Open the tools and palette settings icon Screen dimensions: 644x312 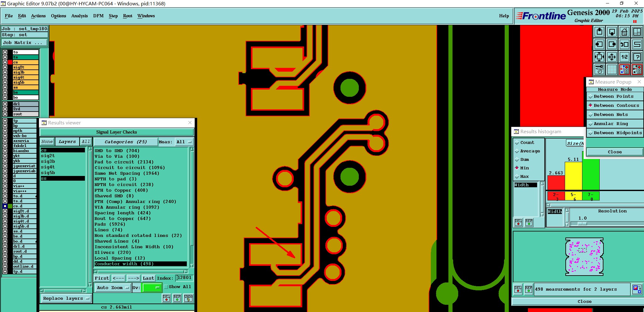click(599, 69)
